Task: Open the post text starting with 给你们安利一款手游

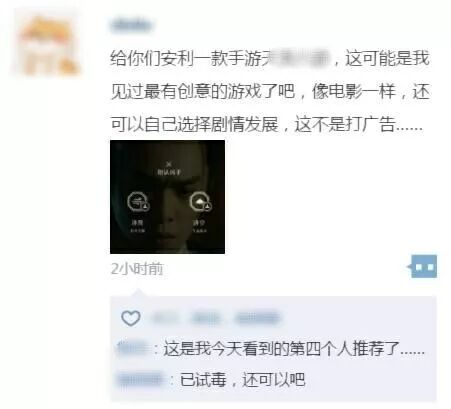Action: (x=270, y=92)
